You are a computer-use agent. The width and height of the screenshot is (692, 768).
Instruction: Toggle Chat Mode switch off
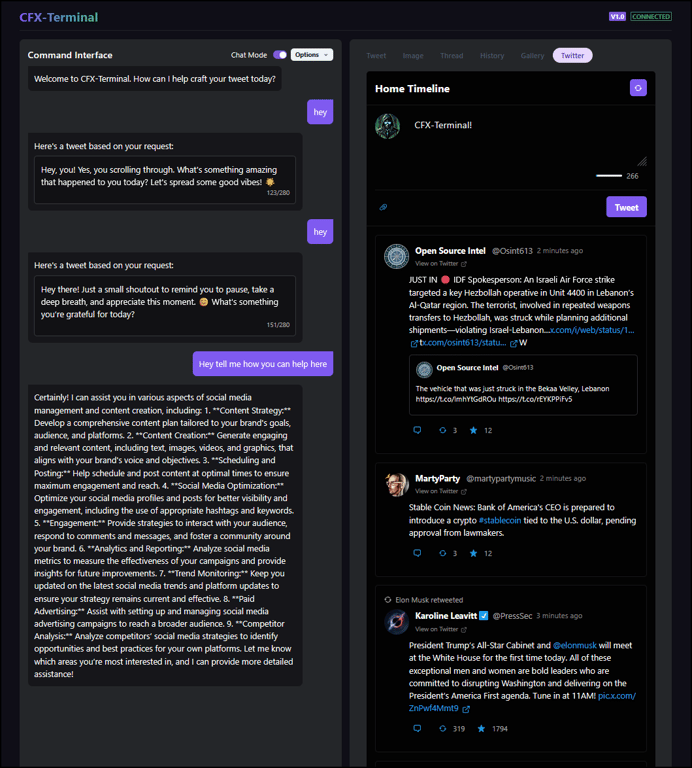280,55
